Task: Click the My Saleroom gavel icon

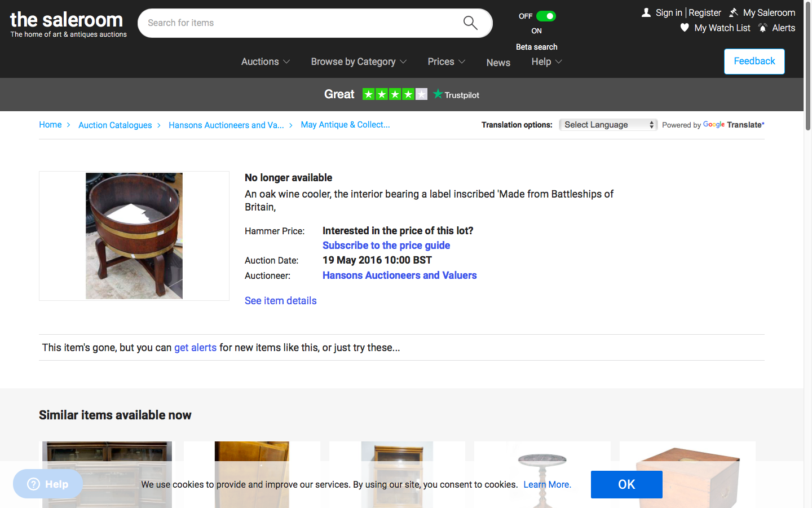Action: click(734, 12)
